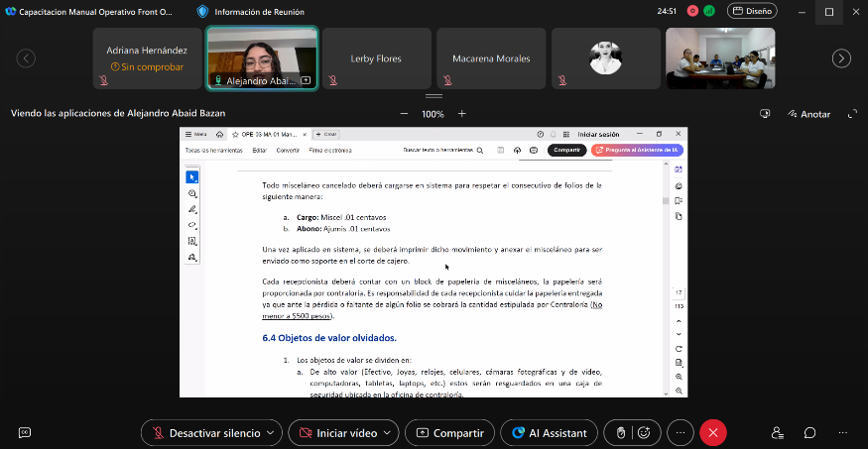Screen dimensions: 868x449
Task: Open the emoji reactions icon
Action: coord(644,433)
